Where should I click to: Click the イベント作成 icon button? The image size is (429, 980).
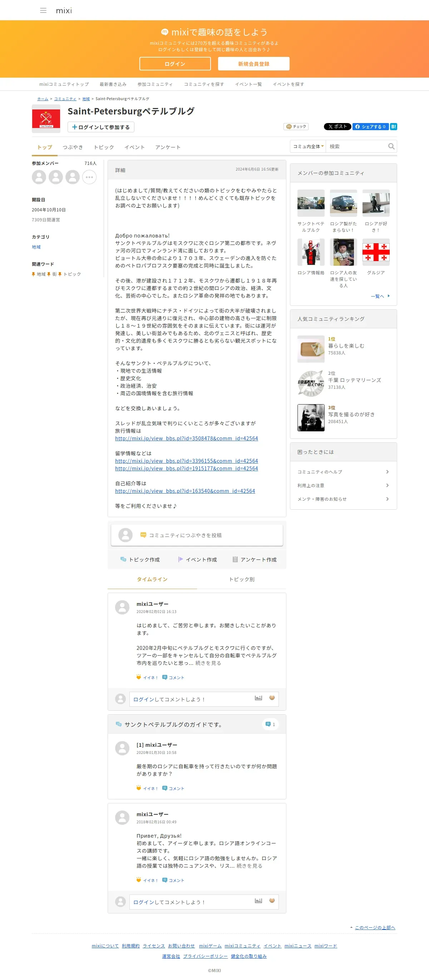click(x=197, y=560)
